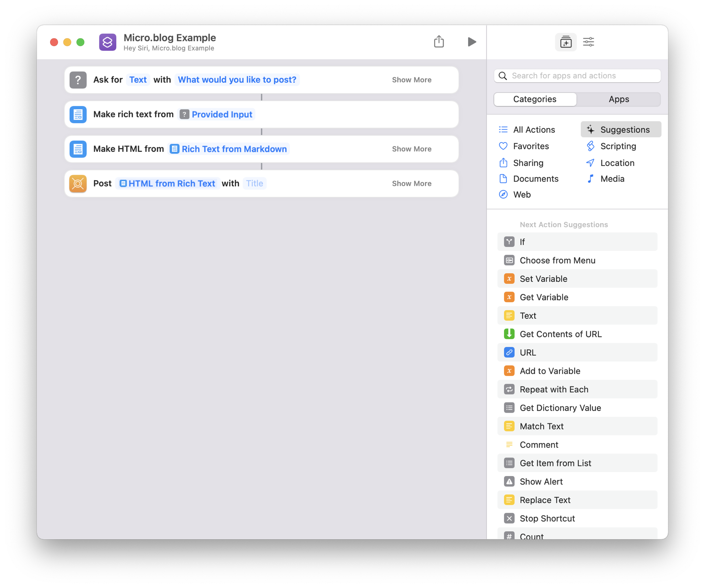
Task: Click the green full-screen window button
Action: click(80, 42)
